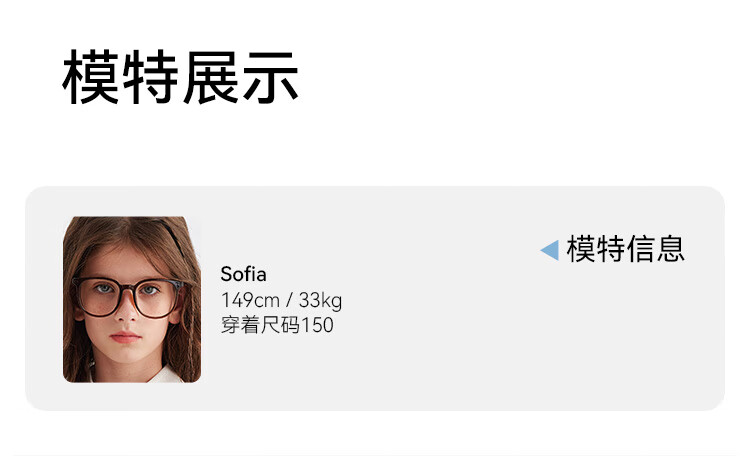Click the "模特展示" page heading
Viewport: 750px width, 456px height.
point(181,79)
